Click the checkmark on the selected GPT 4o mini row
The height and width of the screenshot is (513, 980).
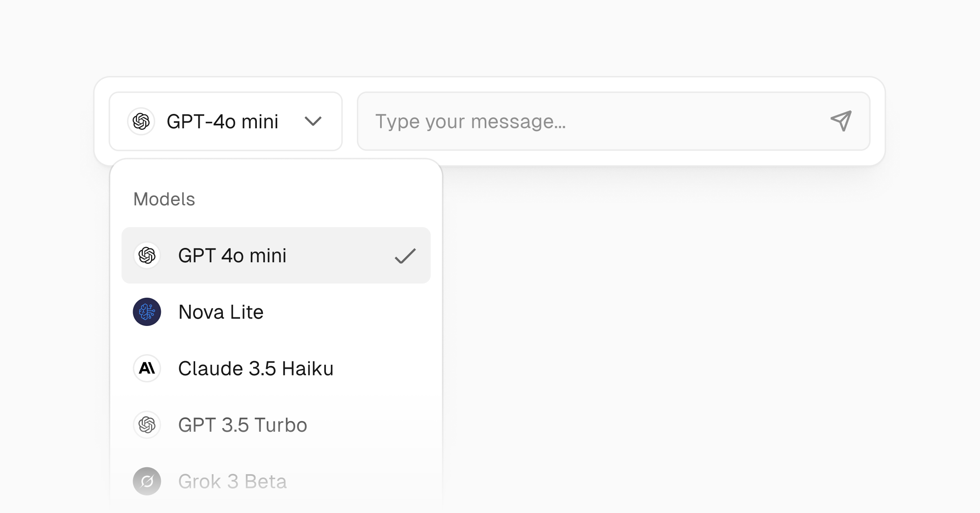(405, 256)
